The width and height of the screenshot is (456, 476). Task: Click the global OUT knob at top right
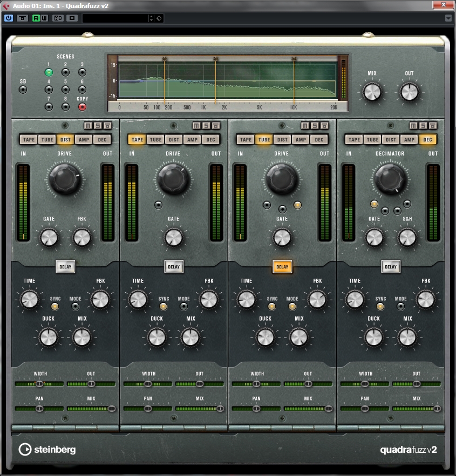(x=409, y=92)
